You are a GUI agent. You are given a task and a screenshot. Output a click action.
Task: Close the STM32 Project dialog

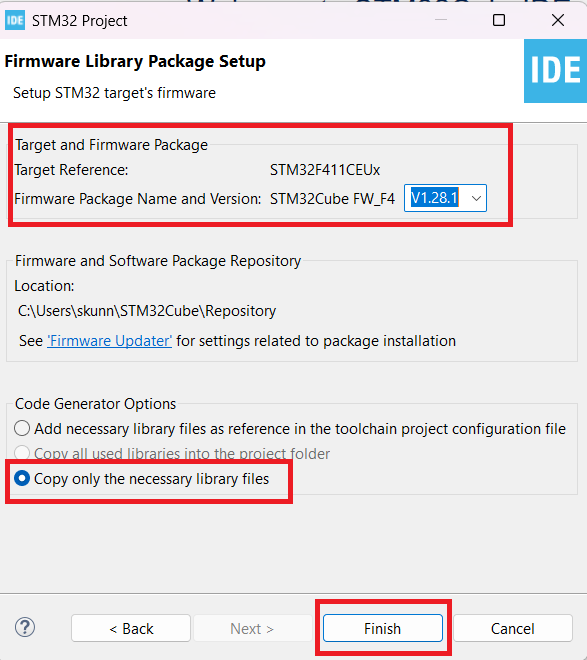[x=558, y=20]
